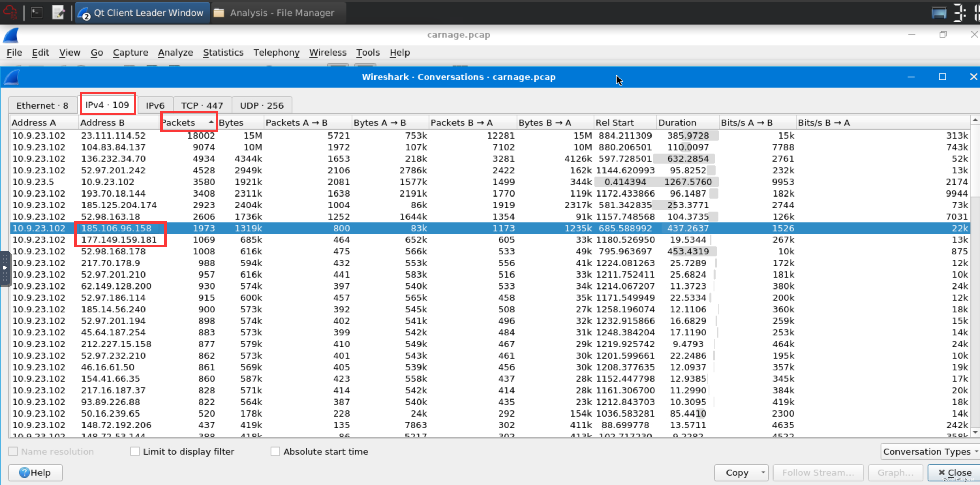
Task: Open the Conversation Types dropdown
Action: (x=930, y=452)
